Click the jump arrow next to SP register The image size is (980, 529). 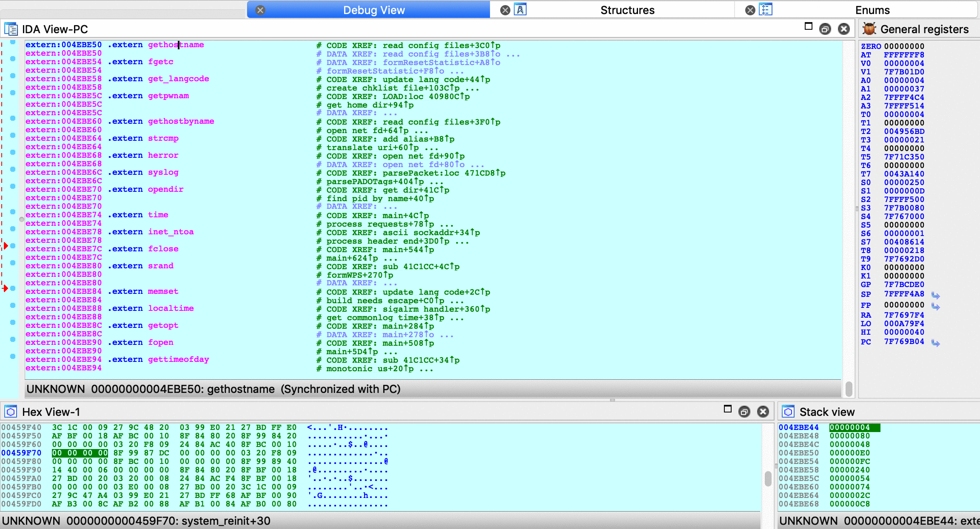[935, 295]
